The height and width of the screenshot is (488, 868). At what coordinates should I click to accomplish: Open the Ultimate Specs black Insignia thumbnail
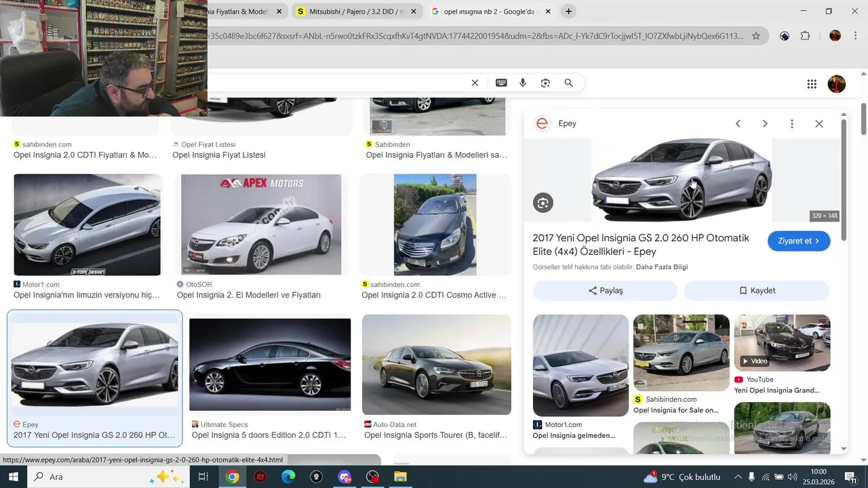pos(270,365)
